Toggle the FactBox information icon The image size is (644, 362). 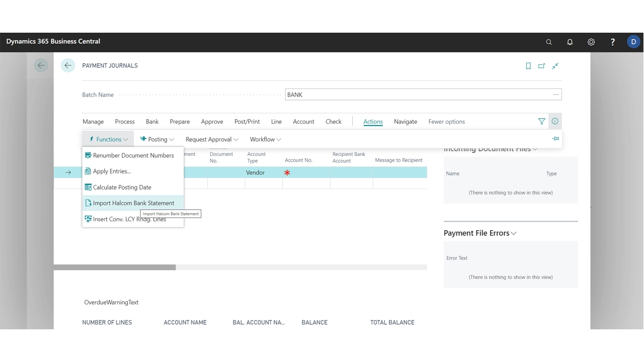pos(555,121)
